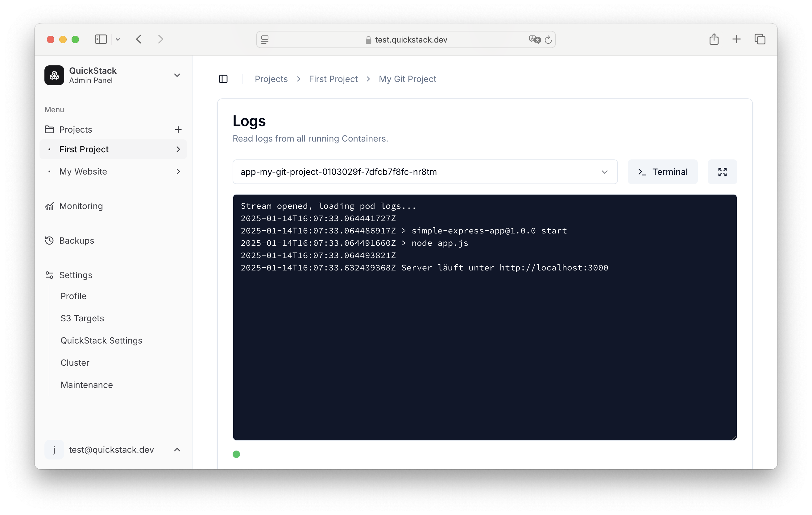This screenshot has width=812, height=515.
Task: Click the QuickStack Admin Panel logo
Action: point(56,75)
